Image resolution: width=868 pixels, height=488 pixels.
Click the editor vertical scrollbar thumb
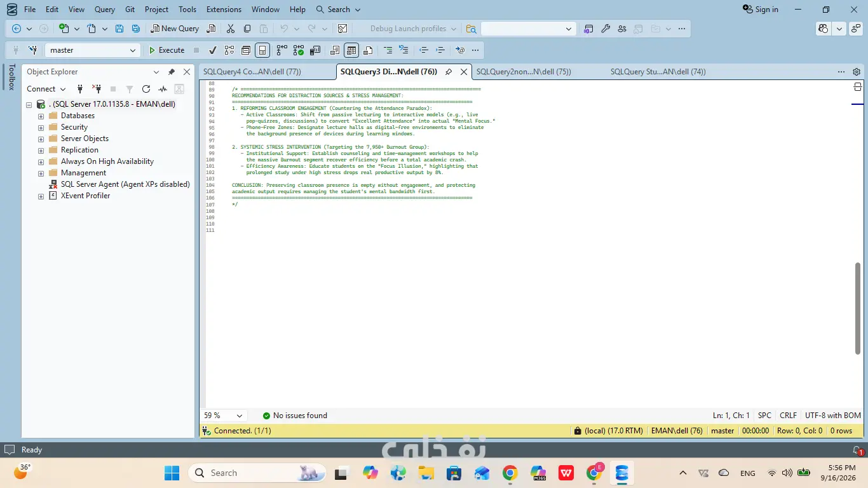[x=858, y=308]
